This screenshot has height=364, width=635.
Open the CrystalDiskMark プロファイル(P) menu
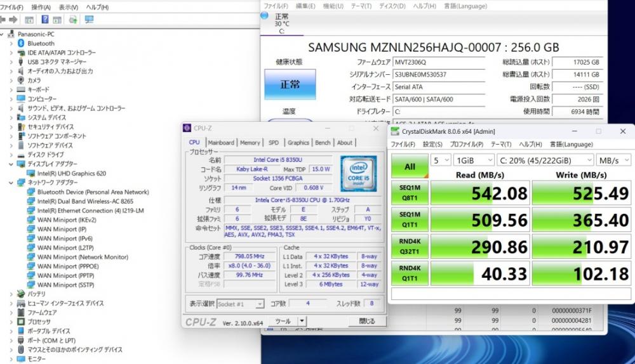(x=467, y=145)
